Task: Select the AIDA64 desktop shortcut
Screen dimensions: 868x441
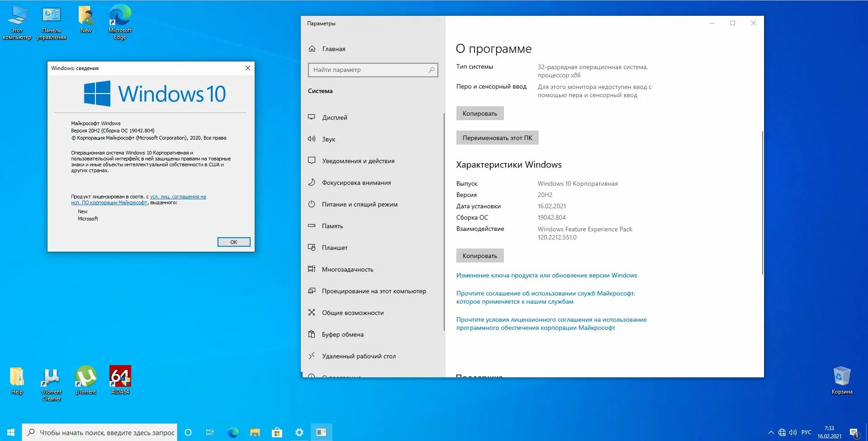Action: [120, 380]
